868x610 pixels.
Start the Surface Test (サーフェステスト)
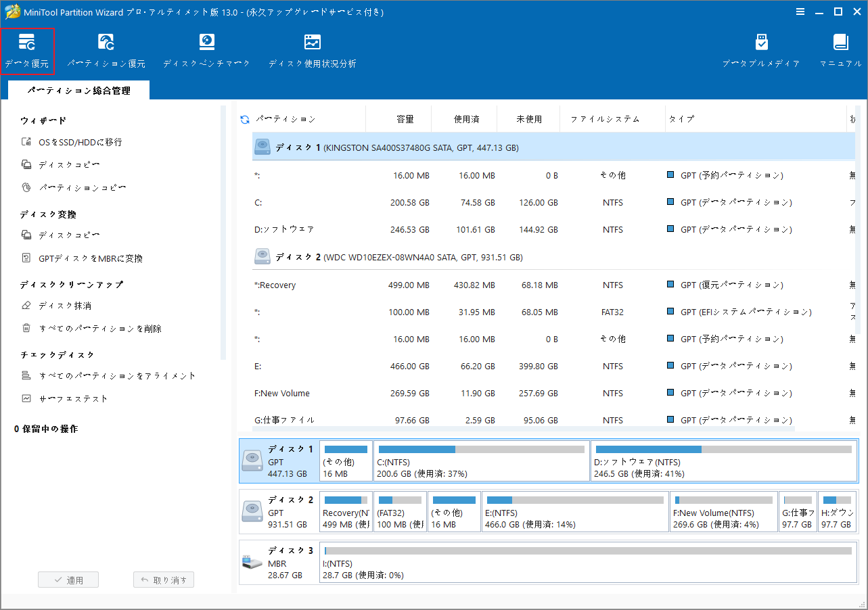64,398
